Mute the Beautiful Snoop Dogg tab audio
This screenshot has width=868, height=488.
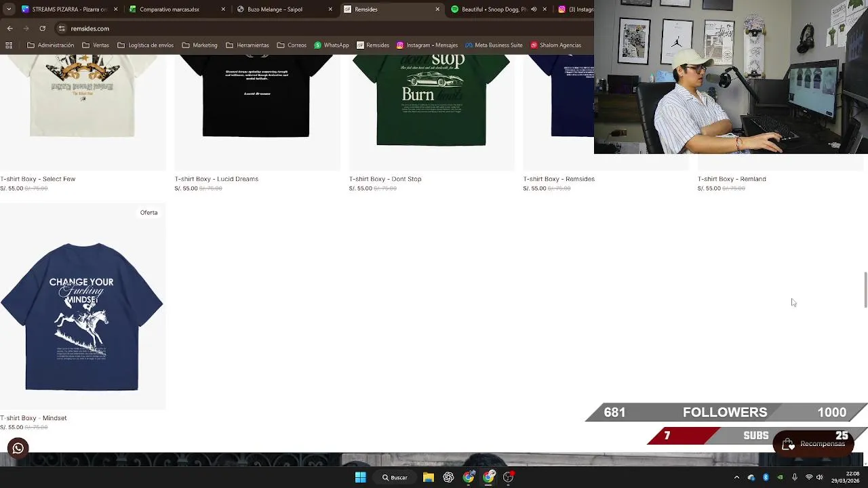[x=534, y=9]
